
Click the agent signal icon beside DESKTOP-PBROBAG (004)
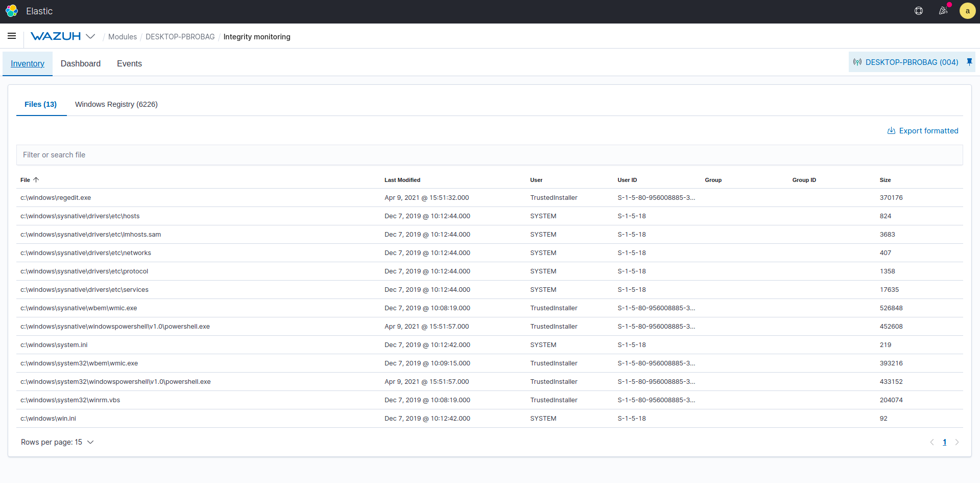coord(857,62)
